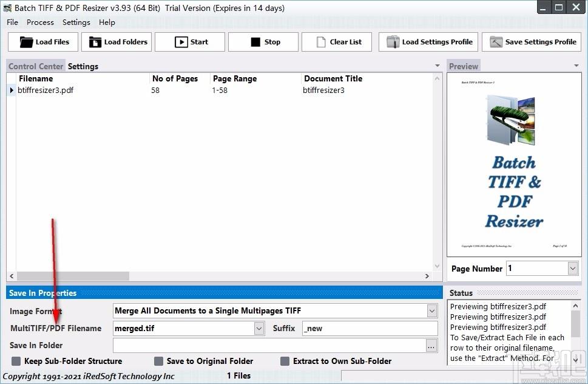588x384 pixels.
Task: Select the btiffresizer3.pdf filename cell
Action: 46,90
